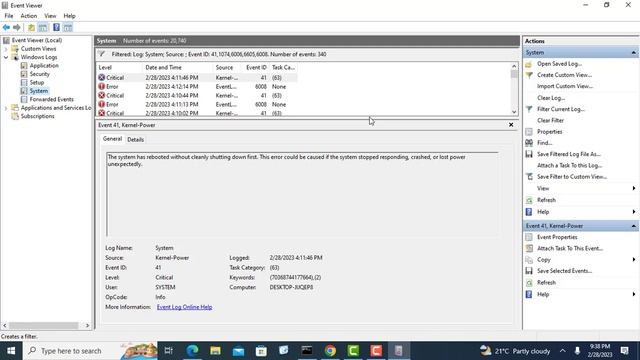640x360 pixels.
Task: Open Google Chrome from the taskbar
Action: click(x=330, y=351)
